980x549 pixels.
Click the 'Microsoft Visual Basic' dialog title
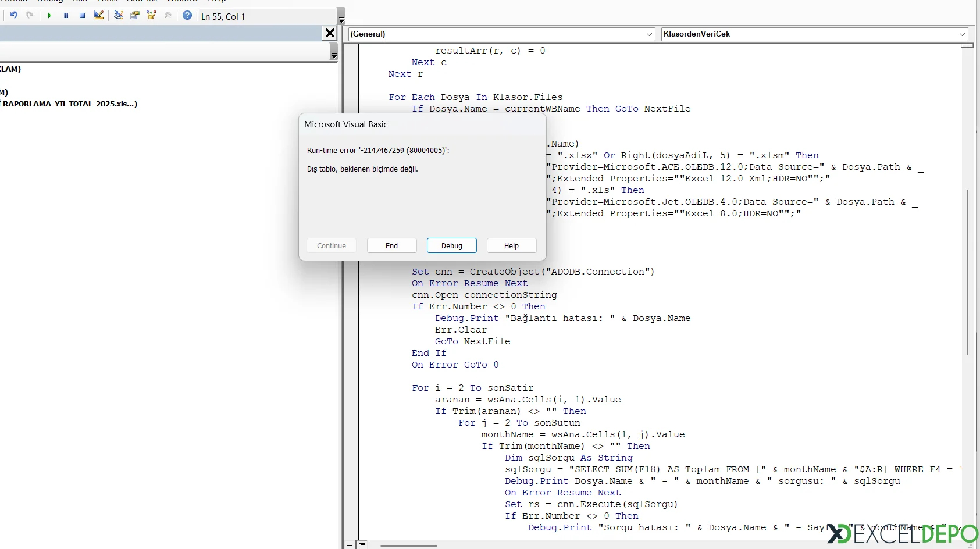346,124
